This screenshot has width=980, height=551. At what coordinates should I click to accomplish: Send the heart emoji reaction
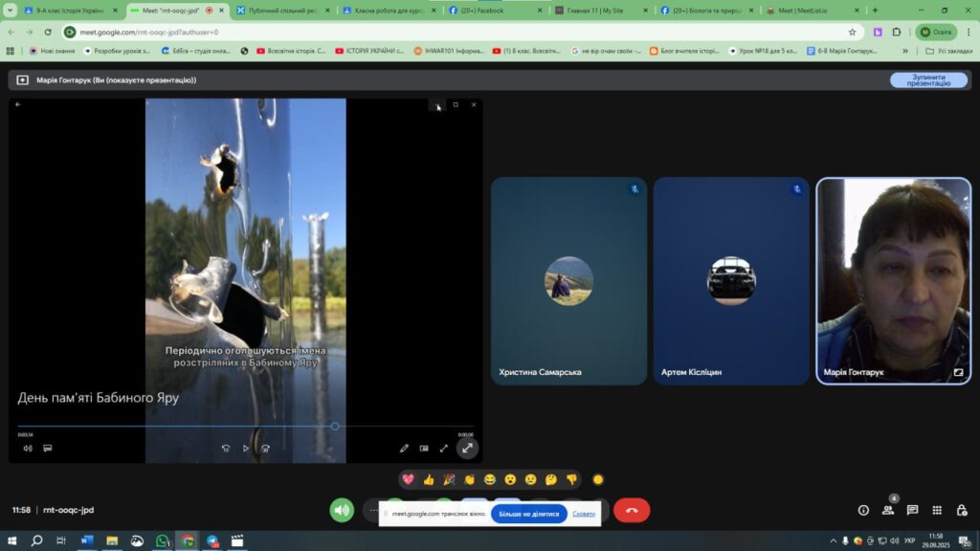click(x=408, y=479)
